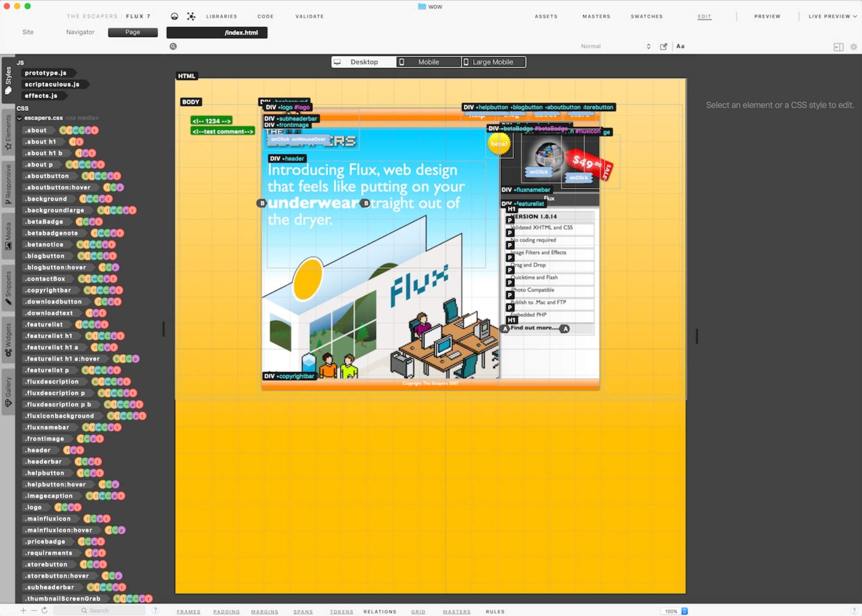Toggle the Relations overlay
This screenshot has height=616, width=862.
click(x=380, y=612)
